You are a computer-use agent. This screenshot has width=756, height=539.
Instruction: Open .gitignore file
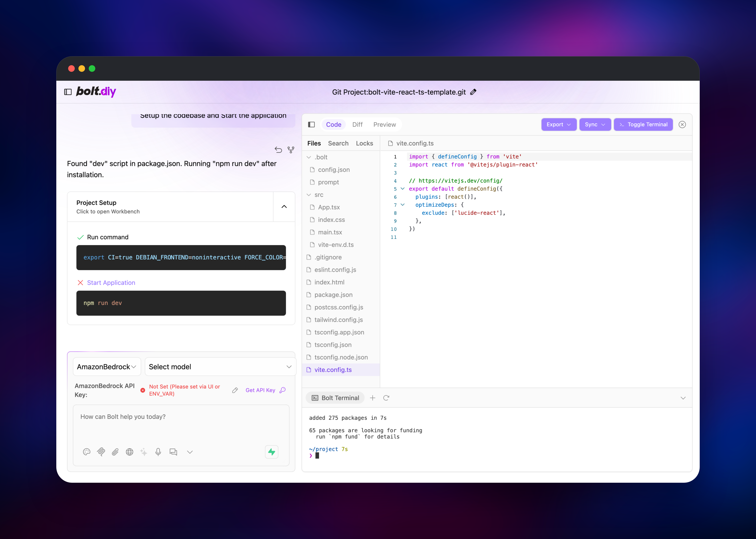pos(341,257)
